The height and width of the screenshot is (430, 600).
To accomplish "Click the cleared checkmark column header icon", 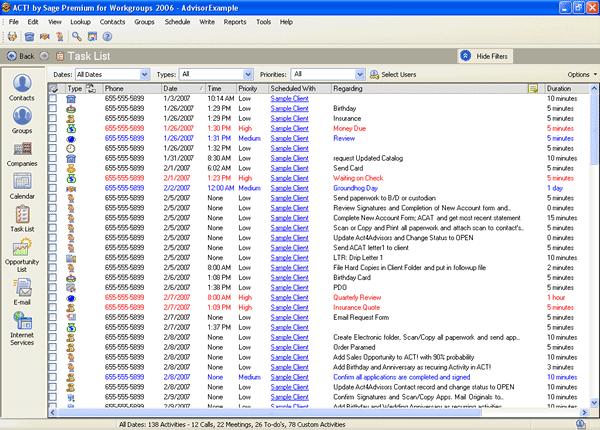I will [x=54, y=89].
